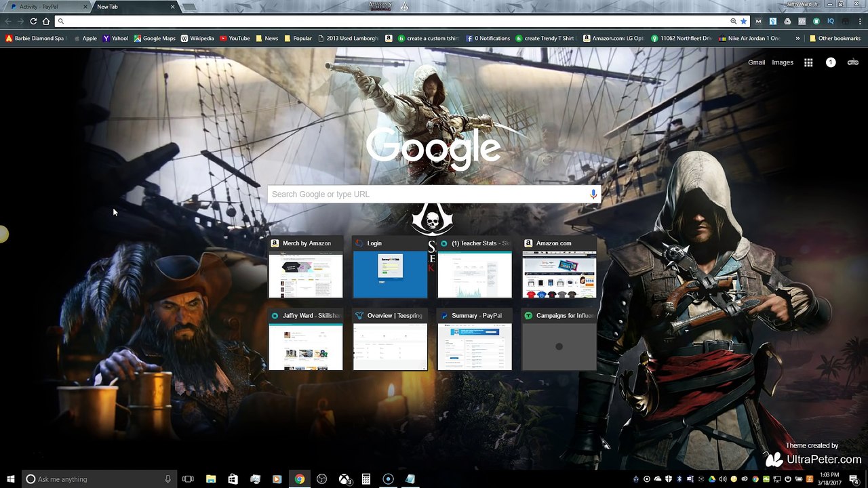
Task: Open the Apple bookmark
Action: (85, 38)
